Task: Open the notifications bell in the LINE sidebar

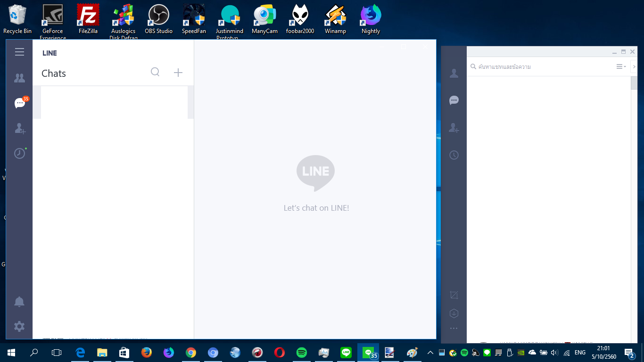Action: click(19, 302)
